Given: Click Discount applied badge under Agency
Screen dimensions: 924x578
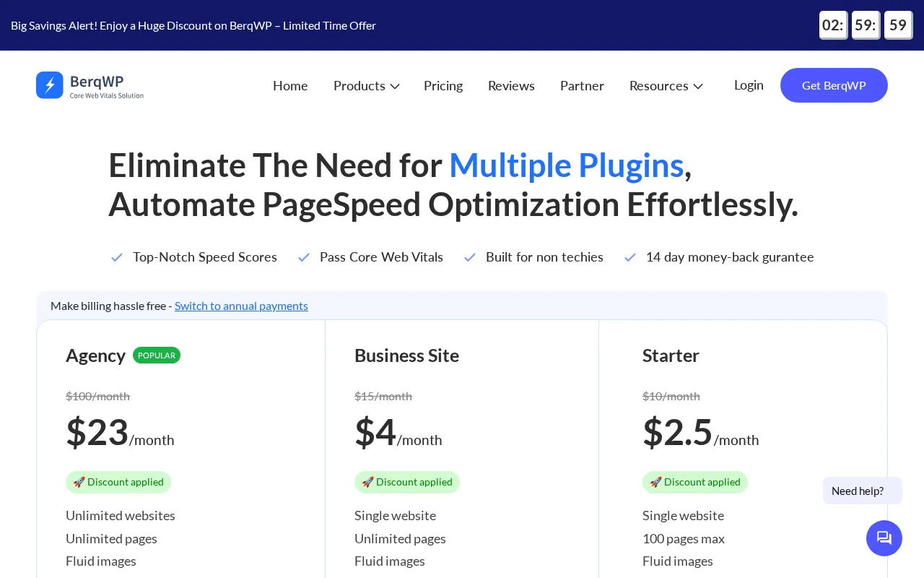Looking at the screenshot, I should tap(118, 482).
